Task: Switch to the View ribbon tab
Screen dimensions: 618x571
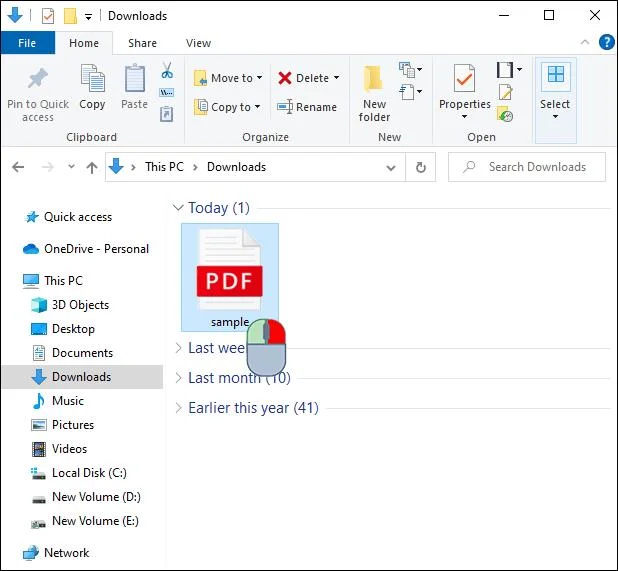Action: (x=198, y=43)
